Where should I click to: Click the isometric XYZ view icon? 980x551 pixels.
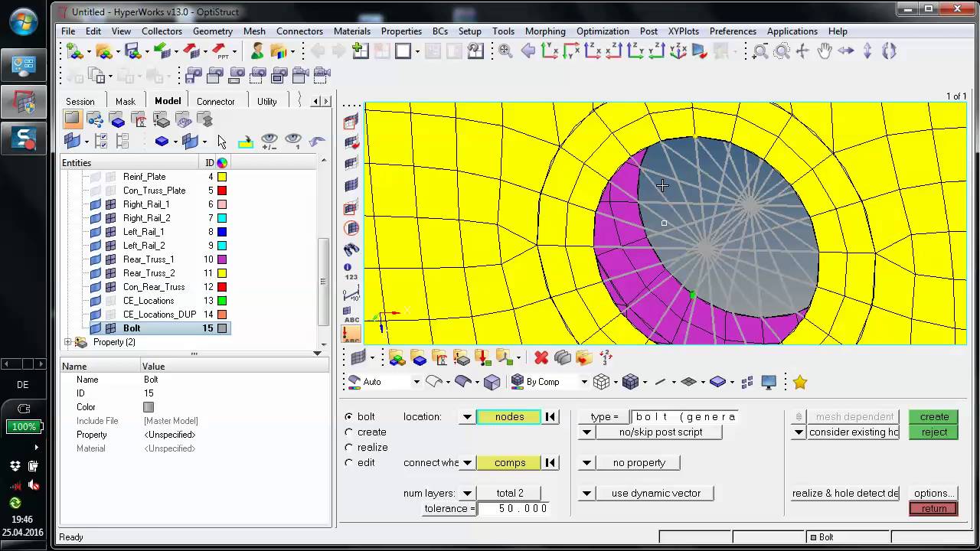(678, 51)
